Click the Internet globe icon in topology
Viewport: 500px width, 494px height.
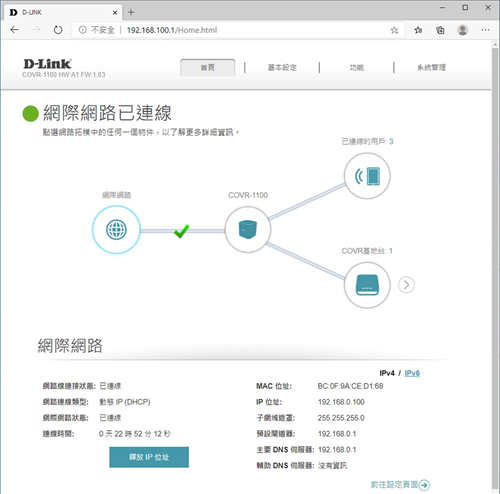(x=116, y=229)
